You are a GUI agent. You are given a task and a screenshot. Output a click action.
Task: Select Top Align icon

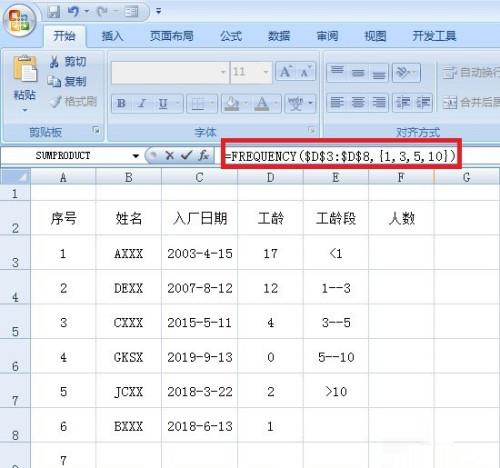tap(337, 72)
